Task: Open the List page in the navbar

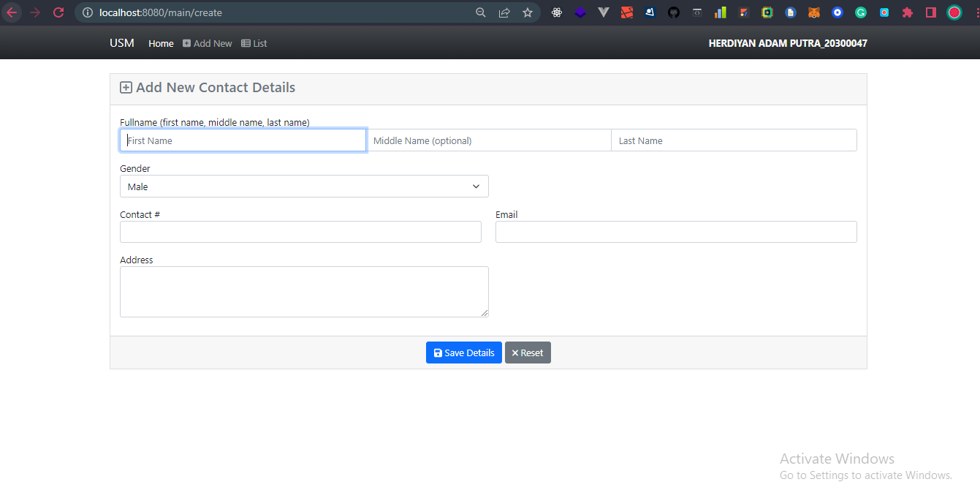Action: click(x=254, y=44)
